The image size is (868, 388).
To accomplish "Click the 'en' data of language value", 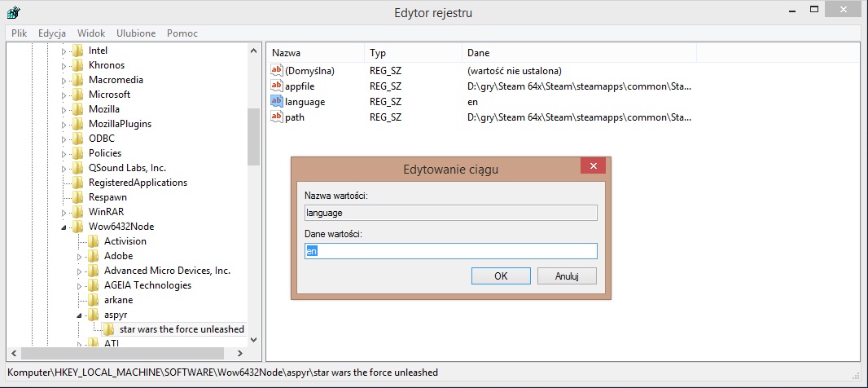I will 472,102.
